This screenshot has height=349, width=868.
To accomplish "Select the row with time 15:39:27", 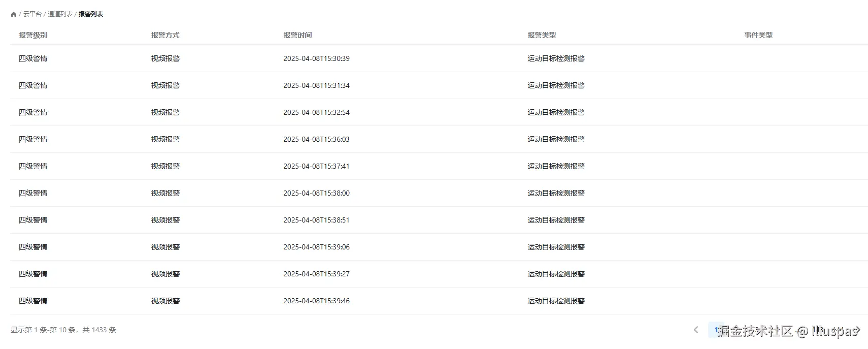I will [x=439, y=274].
